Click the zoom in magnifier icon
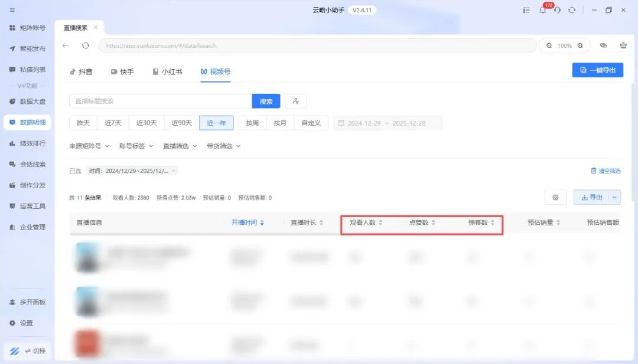This screenshot has height=364, width=638. tap(580, 45)
